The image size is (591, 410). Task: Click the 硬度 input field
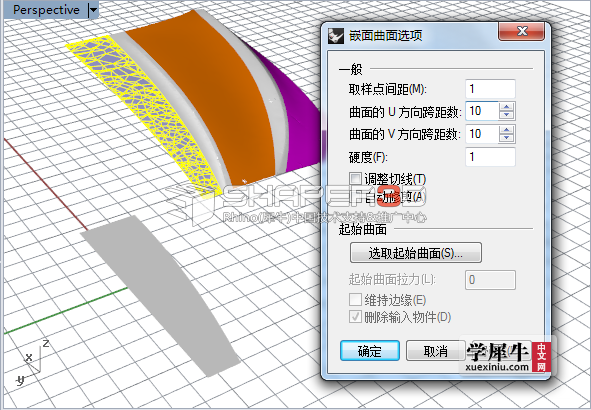[490, 157]
